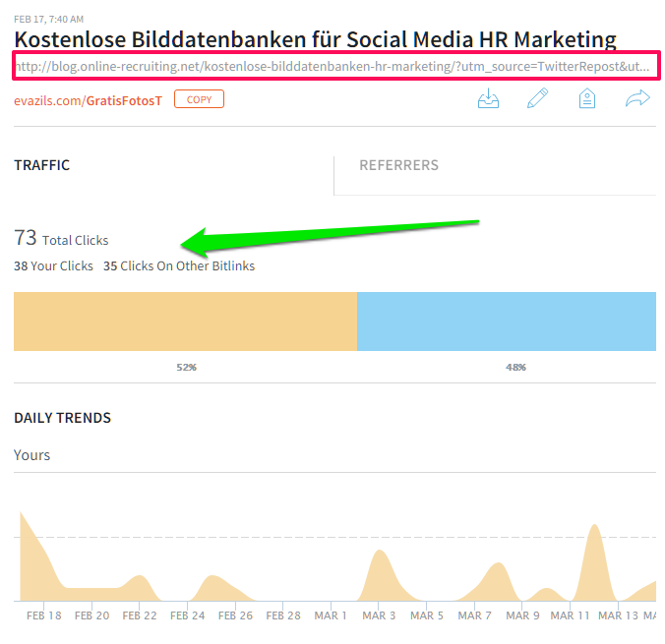
Task: Click the DAILY TRENDS heading
Action: (62, 418)
